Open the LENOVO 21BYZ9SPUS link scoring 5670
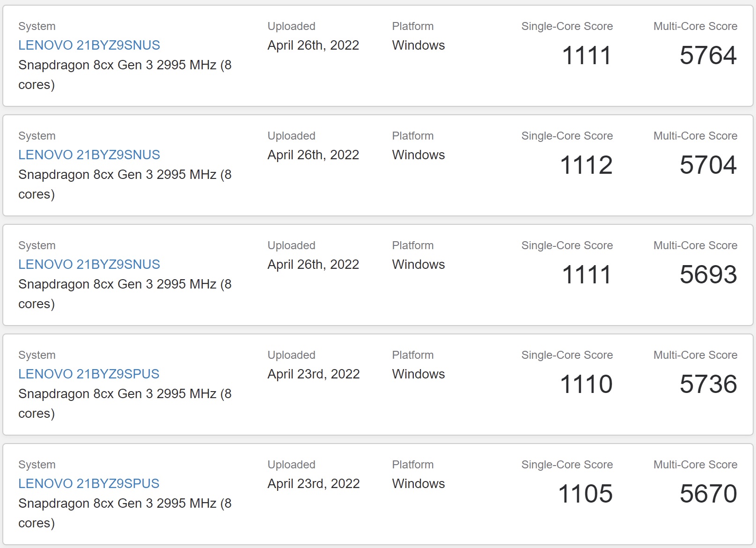This screenshot has width=756, height=548. [88, 484]
